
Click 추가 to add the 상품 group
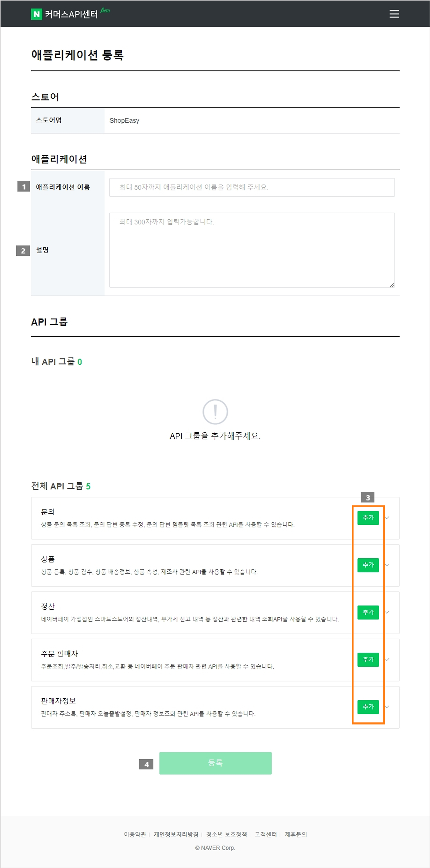pyautogui.click(x=368, y=565)
